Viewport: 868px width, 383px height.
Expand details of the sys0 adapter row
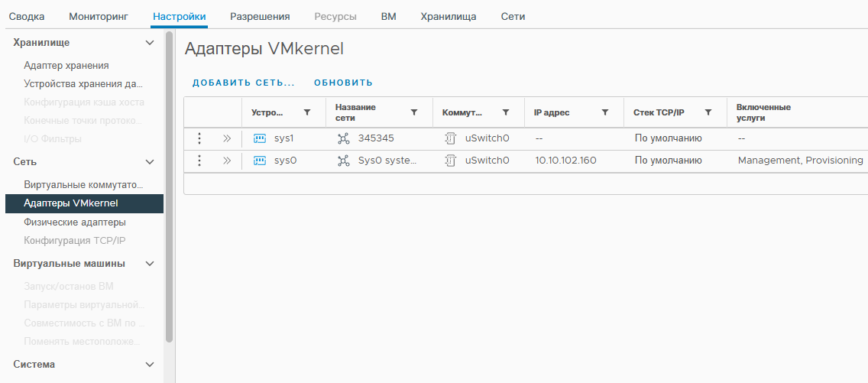pos(226,161)
